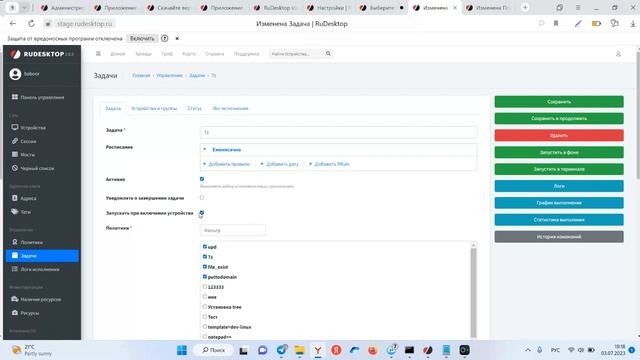
Task: Uncheck the file_exist policy
Action: 205,267
